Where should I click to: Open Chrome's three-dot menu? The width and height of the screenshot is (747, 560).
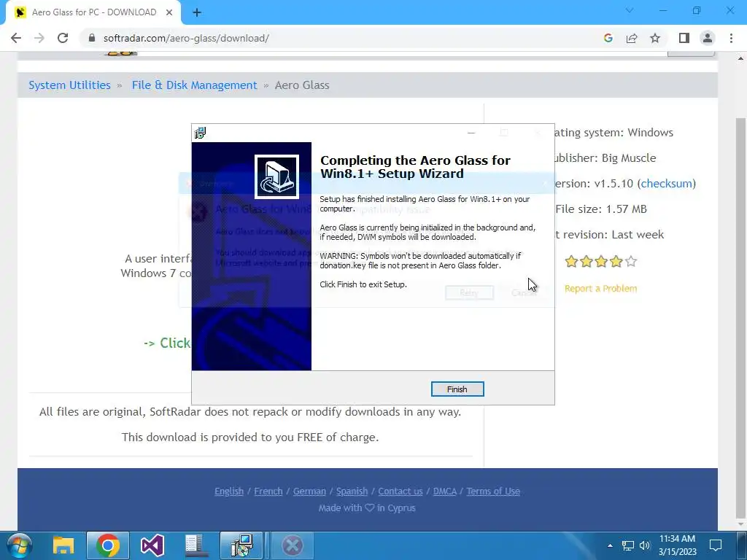click(x=731, y=38)
